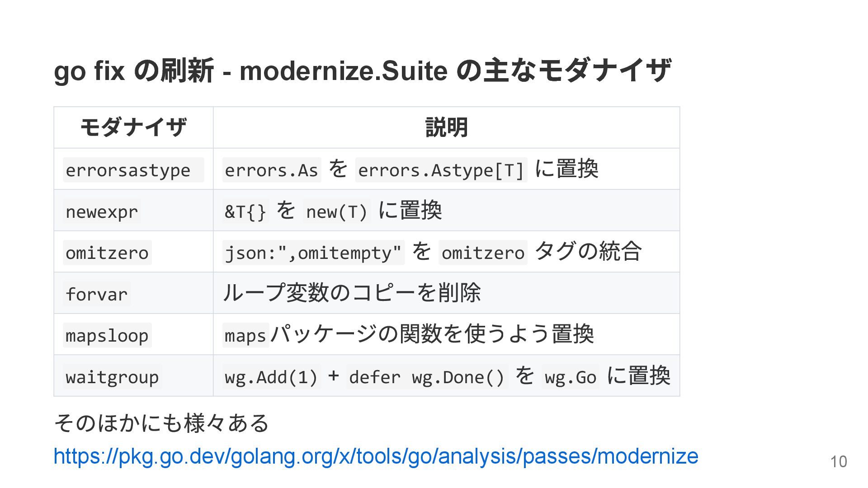Click the maps code snippet in description
This screenshot has height=488, width=868.
click(x=245, y=336)
